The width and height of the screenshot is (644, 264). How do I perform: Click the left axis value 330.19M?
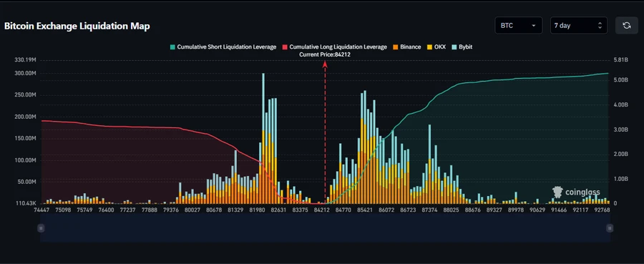26,60
